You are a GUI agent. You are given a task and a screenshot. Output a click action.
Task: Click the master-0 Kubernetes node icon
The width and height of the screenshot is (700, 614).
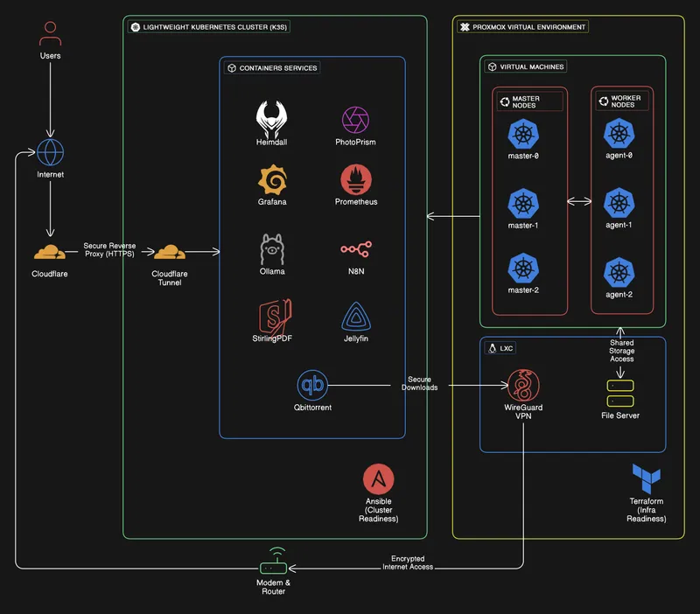(x=523, y=134)
